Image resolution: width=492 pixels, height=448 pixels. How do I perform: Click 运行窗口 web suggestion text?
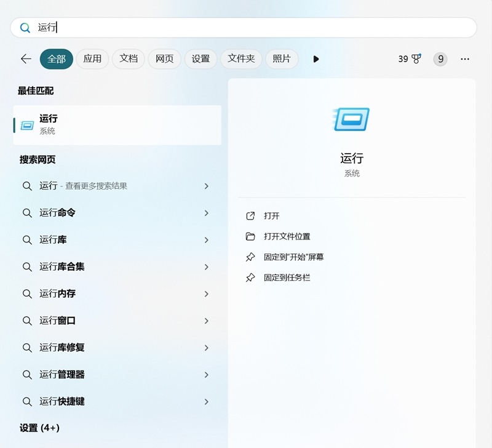point(57,321)
